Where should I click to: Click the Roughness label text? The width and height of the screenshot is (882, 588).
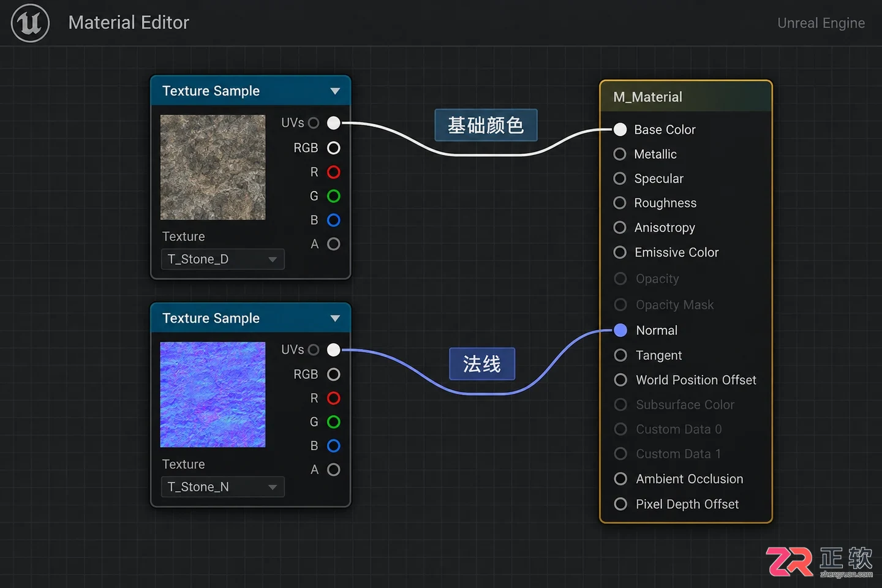pyautogui.click(x=665, y=203)
